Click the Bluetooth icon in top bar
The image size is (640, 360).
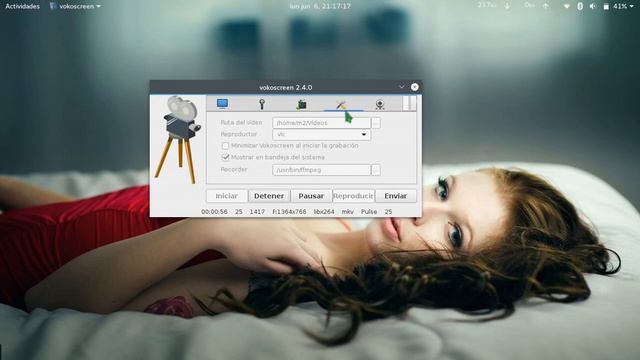click(x=580, y=6)
